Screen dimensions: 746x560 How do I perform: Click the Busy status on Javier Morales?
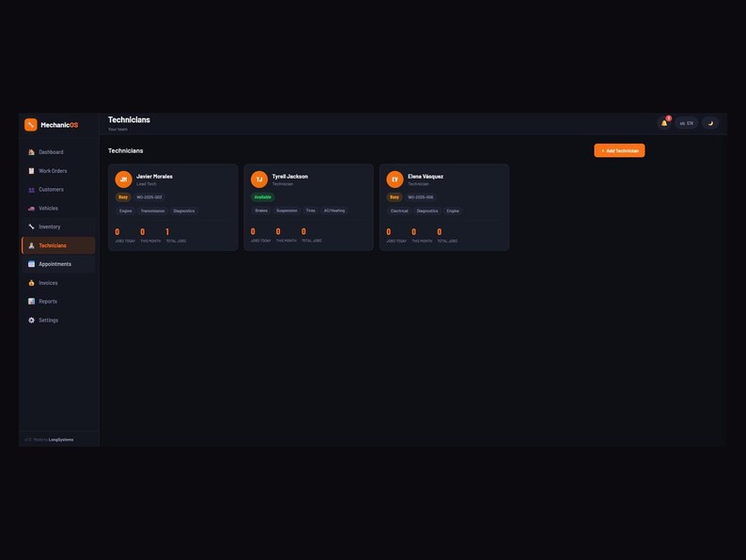123,197
